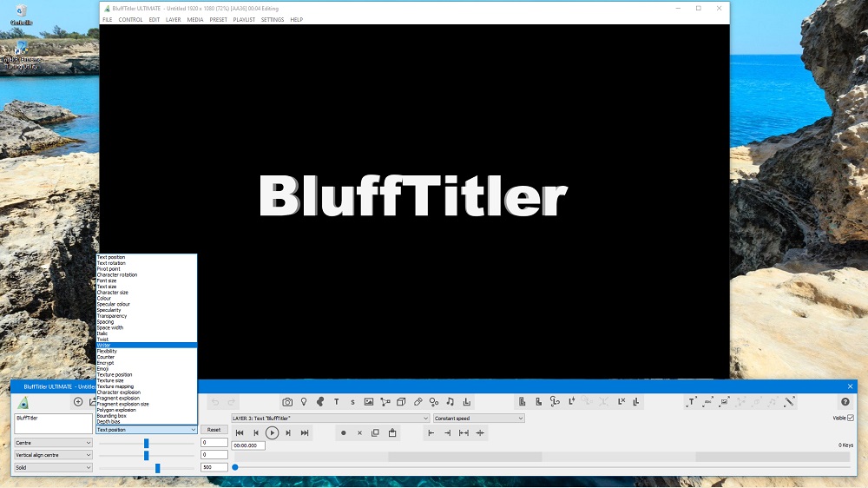Open the LAYER menu

pos(174,19)
